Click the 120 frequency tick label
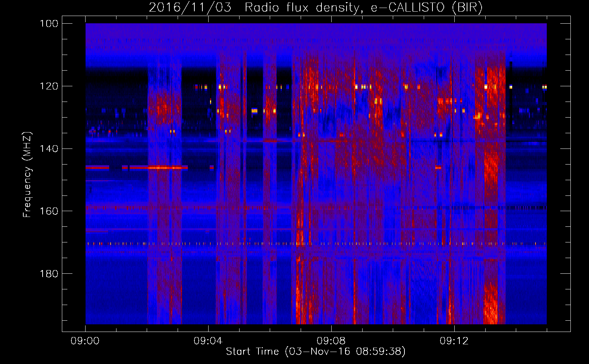589x364 pixels. coord(49,86)
